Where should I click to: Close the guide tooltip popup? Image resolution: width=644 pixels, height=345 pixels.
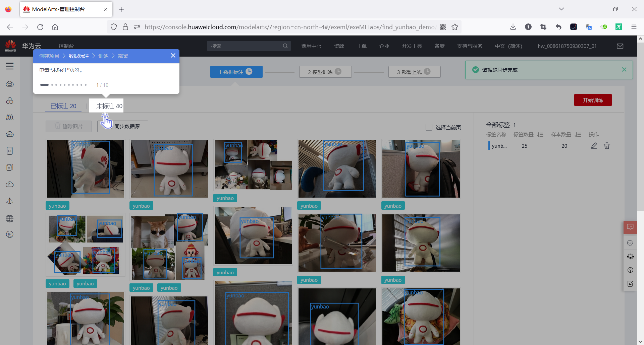click(173, 56)
